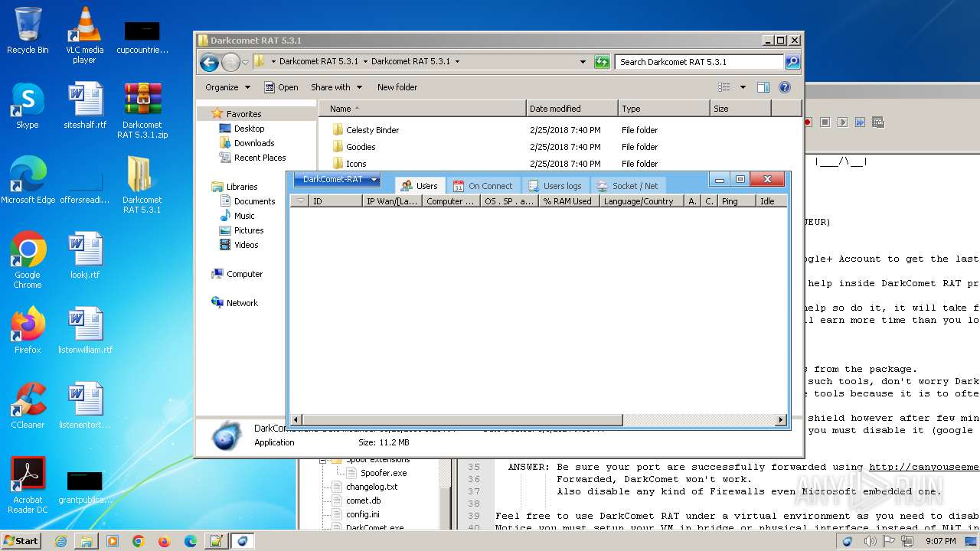Open the Start menu
Viewport: 980px width, 551px height.
pyautogui.click(x=21, y=540)
